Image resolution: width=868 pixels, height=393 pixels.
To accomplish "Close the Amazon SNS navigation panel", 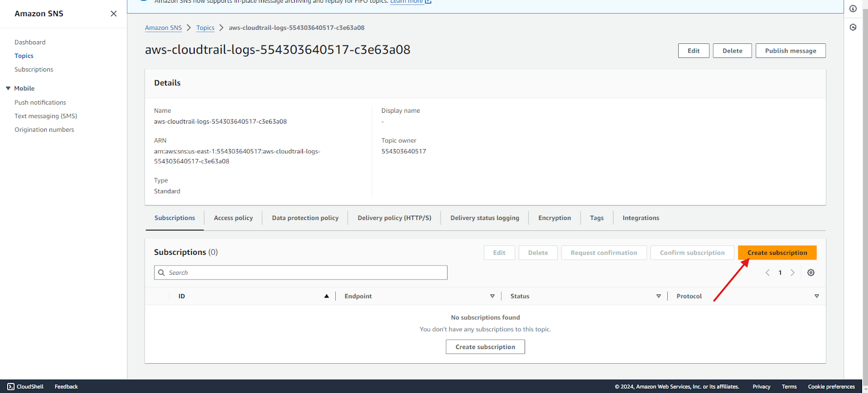I will tap(113, 14).
